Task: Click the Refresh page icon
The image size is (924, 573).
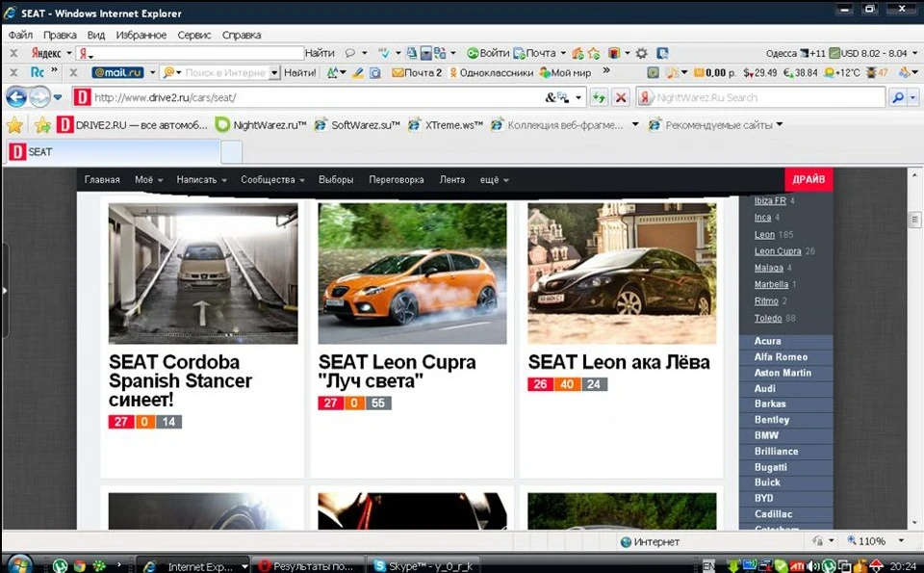Action: [x=600, y=98]
